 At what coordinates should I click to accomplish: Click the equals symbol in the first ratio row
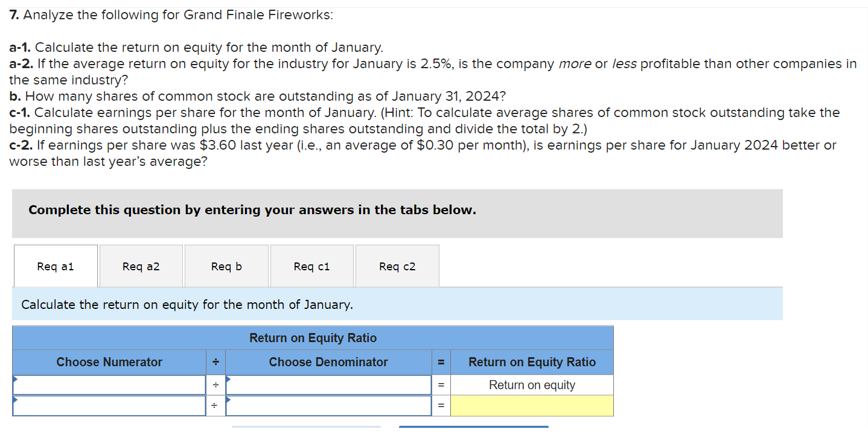[x=441, y=384]
